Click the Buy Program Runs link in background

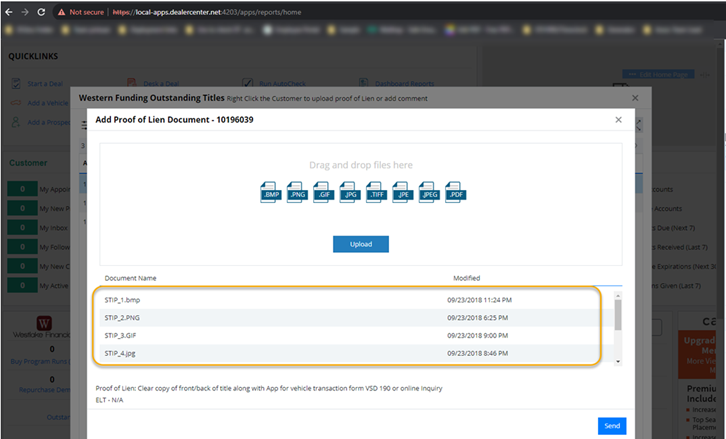pyautogui.click(x=41, y=361)
